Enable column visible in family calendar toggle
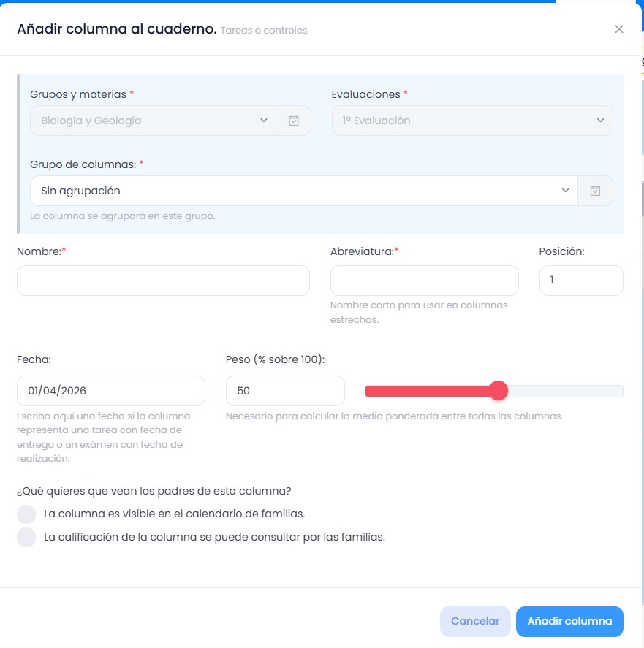Image resolution: width=644 pixels, height=648 pixels. [26, 514]
